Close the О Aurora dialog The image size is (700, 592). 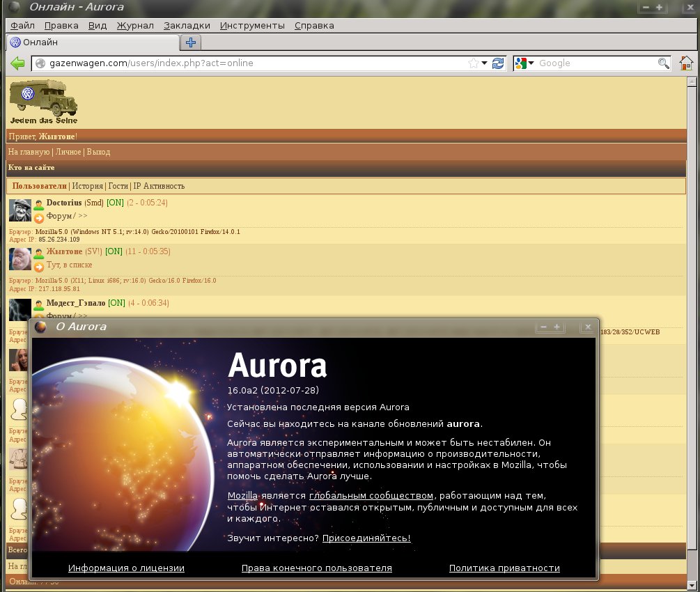coord(588,327)
